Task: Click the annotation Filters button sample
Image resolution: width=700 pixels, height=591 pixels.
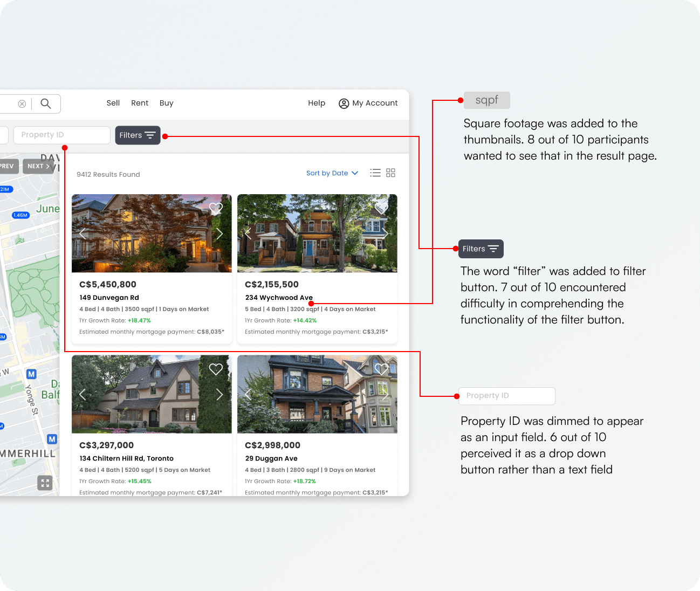Action: pos(481,249)
